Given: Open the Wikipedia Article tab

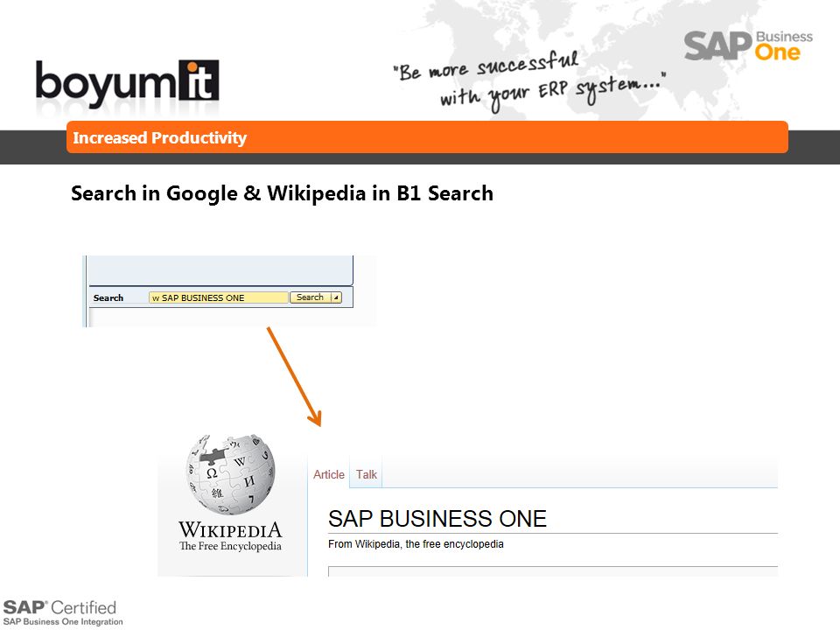Looking at the screenshot, I should pos(329,474).
